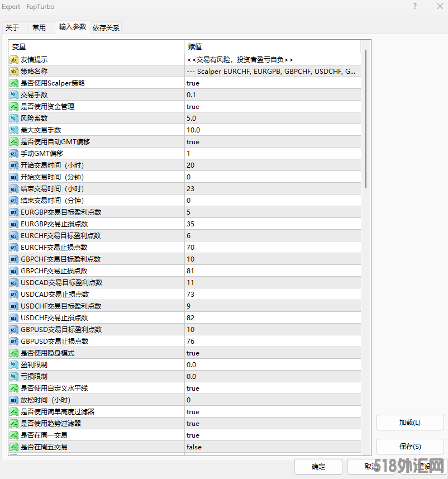Click the double-type icon beside 交易手数
The width and height of the screenshot is (448, 479).
pos(14,94)
